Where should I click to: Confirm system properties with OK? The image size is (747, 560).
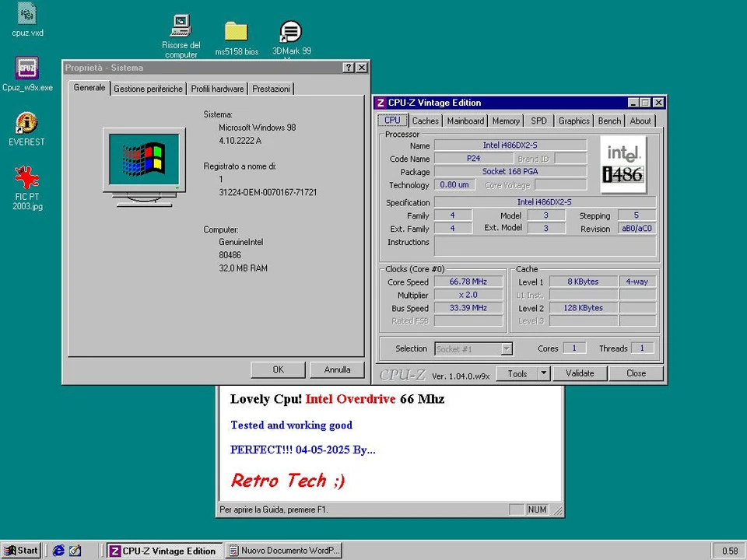coord(278,369)
